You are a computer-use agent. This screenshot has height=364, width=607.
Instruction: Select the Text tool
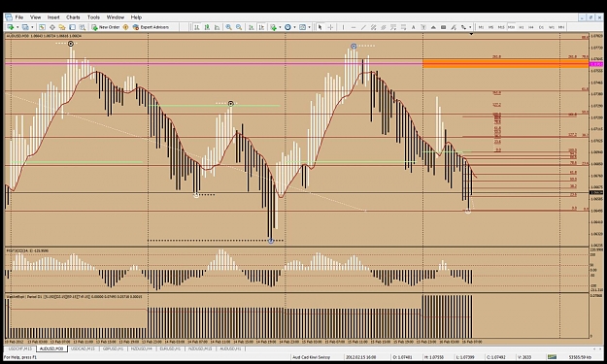pos(413,27)
